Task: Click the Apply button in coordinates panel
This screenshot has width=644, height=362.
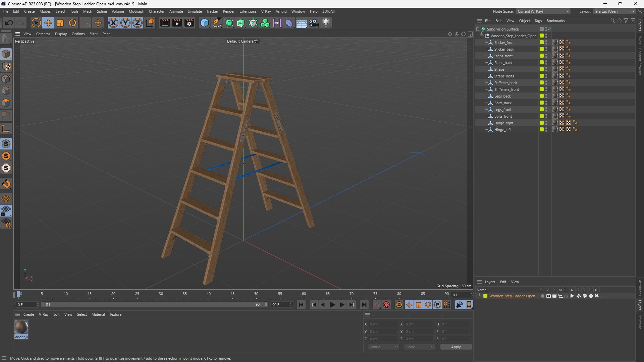Action: coord(456,347)
